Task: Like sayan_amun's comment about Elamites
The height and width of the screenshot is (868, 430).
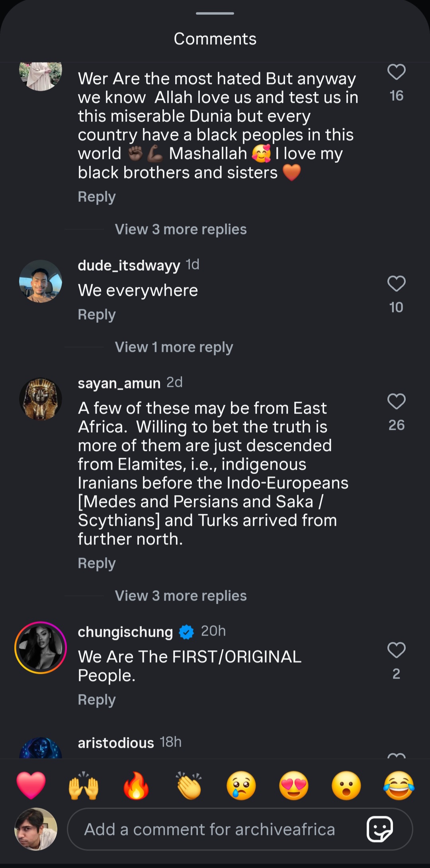Action: coord(396,402)
